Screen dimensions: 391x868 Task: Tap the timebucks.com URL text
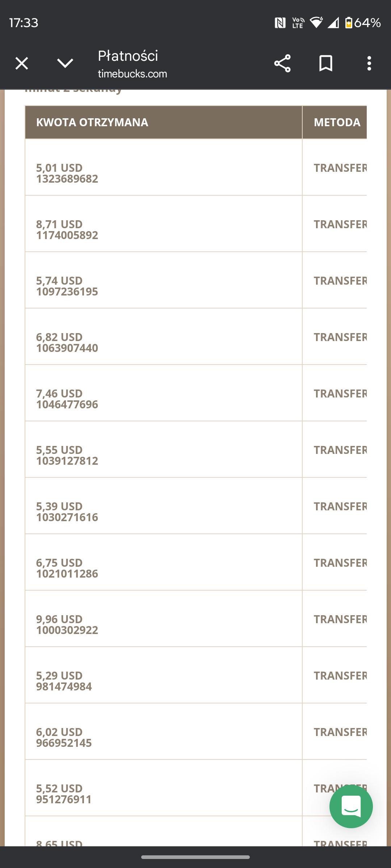tap(133, 74)
